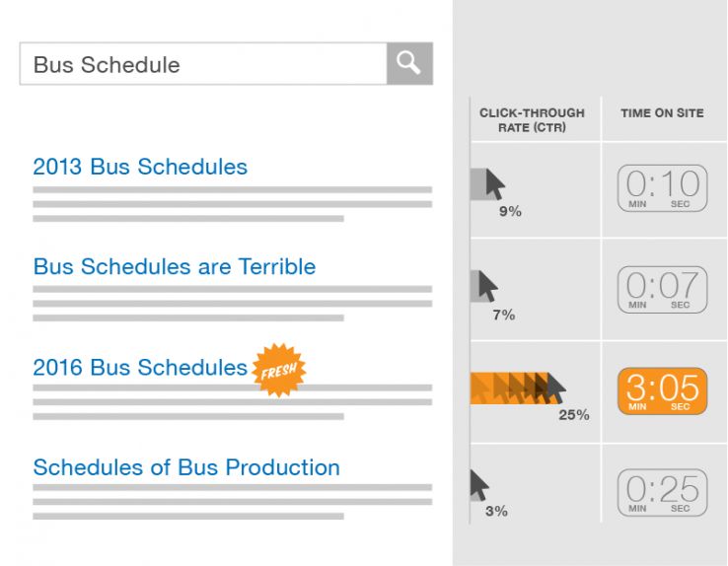Click the Bus Schedule search field
Image resolution: width=728 pixels, height=566 pixels.
[x=202, y=64]
